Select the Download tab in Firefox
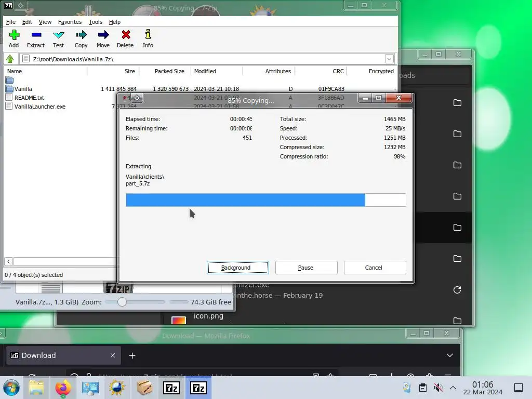Image resolution: width=532 pixels, height=399 pixels. click(x=63, y=355)
